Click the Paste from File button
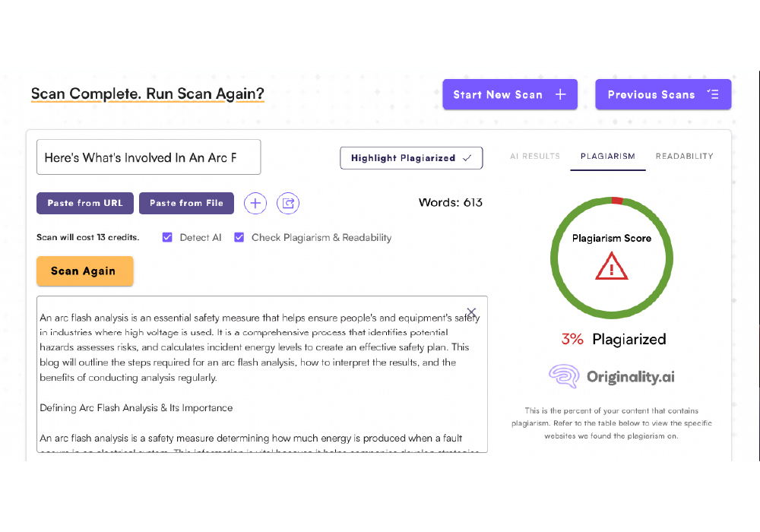This screenshot has height=532, width=760. point(186,203)
